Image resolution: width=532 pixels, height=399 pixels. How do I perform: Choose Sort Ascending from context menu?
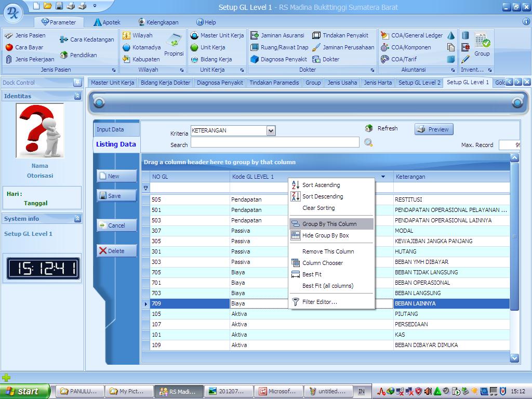321,185
